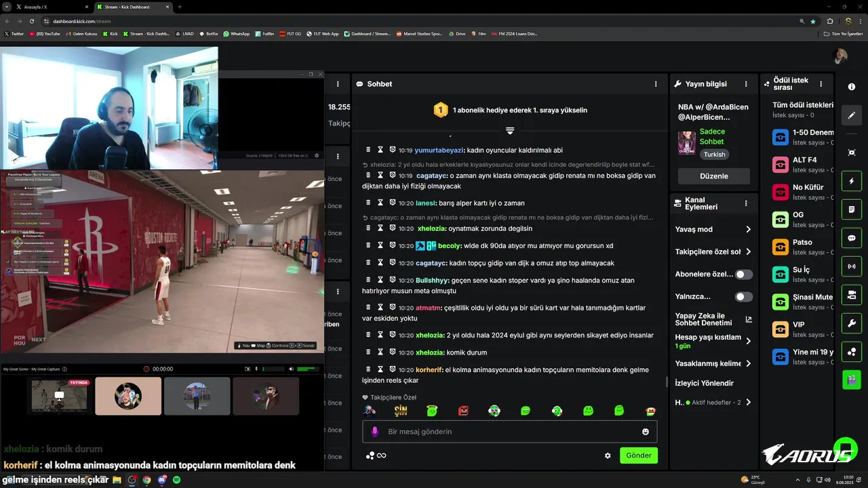Select the VIP reward
Viewport: 868px width, 488px height.
coord(804,329)
